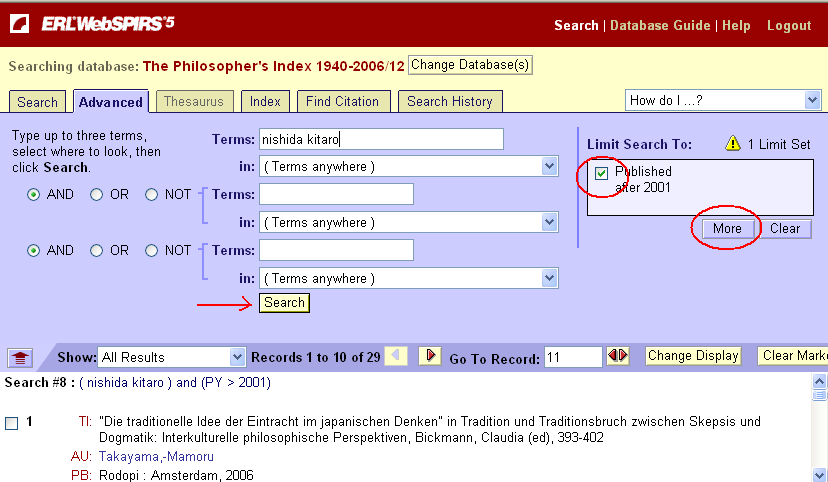Select the first NOT radio button

tap(152, 195)
